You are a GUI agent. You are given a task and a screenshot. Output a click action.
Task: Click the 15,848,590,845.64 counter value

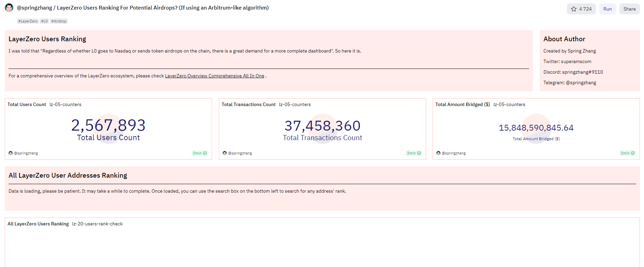pos(536,128)
